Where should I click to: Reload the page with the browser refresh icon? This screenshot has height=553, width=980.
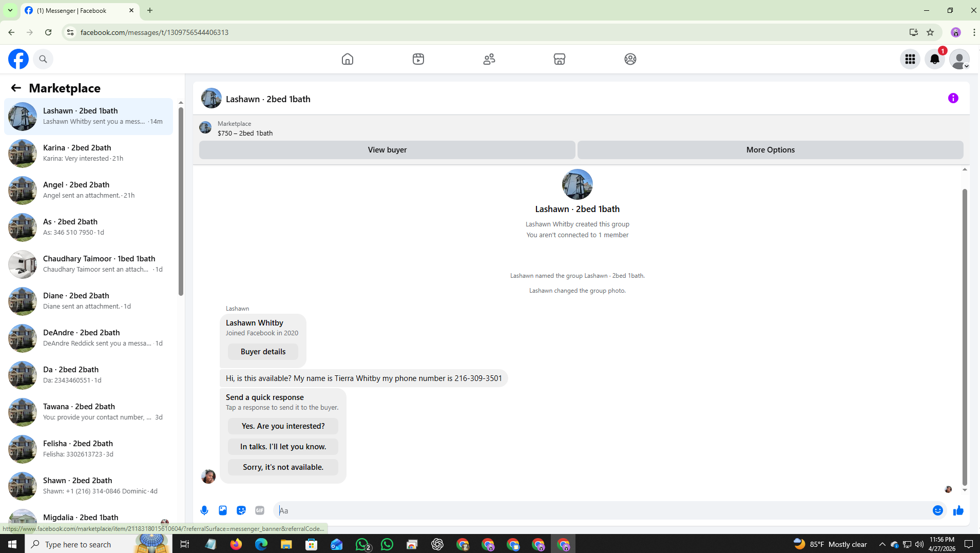pyautogui.click(x=48, y=32)
